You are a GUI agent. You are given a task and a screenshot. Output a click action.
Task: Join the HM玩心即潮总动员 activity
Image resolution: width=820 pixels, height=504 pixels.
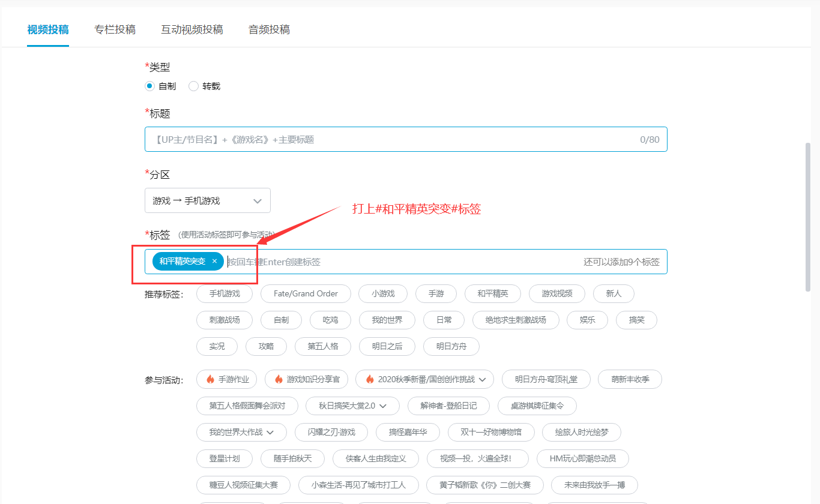point(583,459)
